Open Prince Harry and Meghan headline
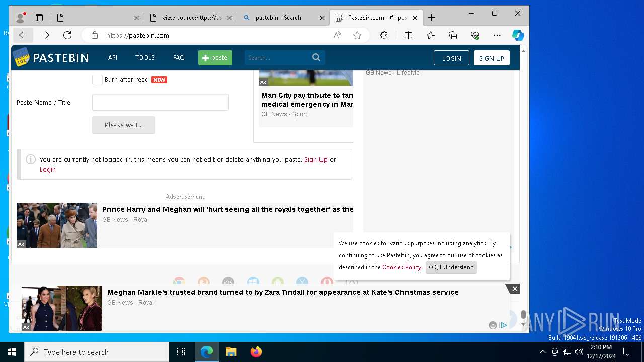This screenshot has width=644, height=362. (x=227, y=209)
